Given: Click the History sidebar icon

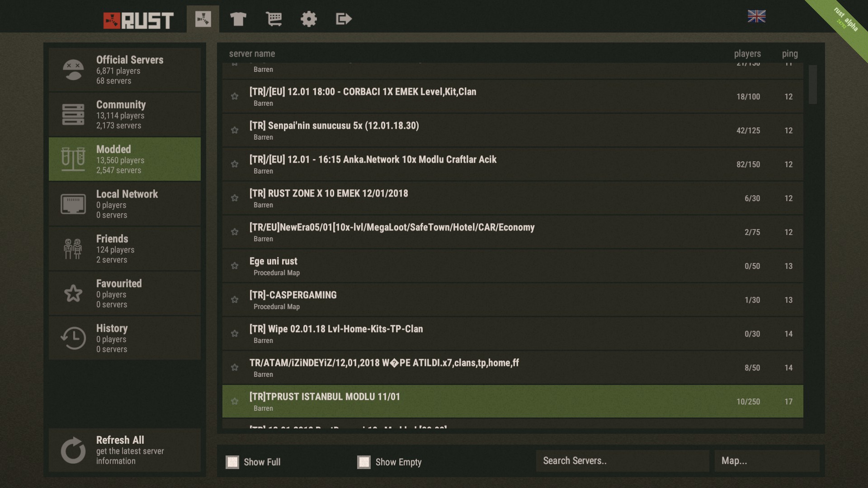Looking at the screenshot, I should (x=72, y=337).
